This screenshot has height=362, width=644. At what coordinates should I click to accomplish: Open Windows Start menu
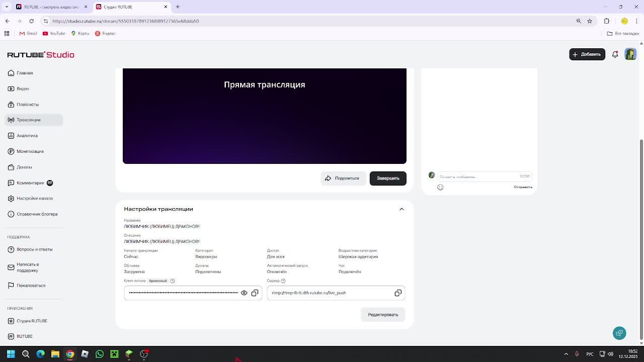click(11, 354)
